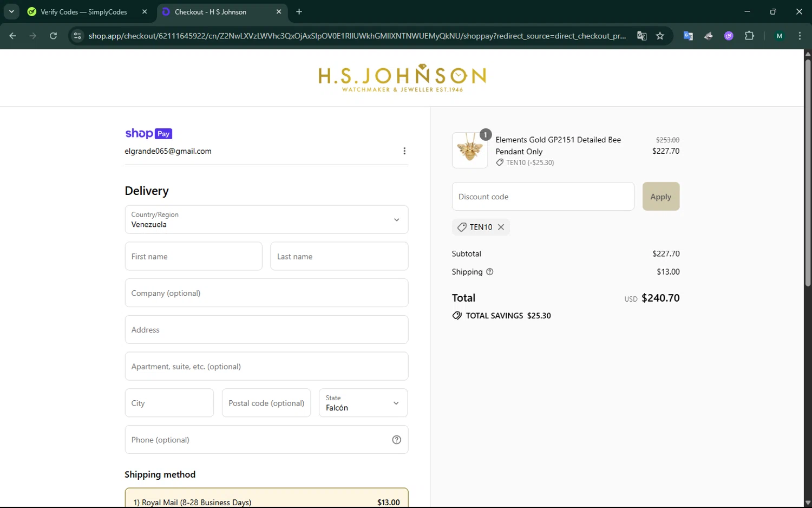This screenshot has height=508, width=812.
Task: Open a new browser tab
Action: pyautogui.click(x=299, y=12)
